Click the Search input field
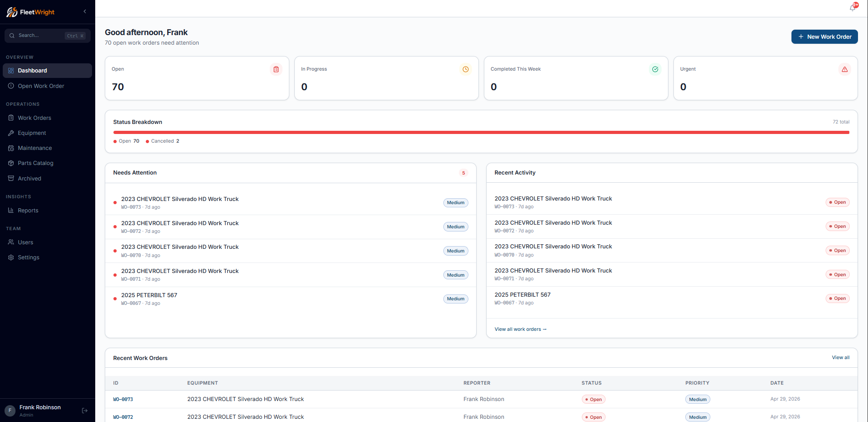The image size is (868, 422). 47,36
